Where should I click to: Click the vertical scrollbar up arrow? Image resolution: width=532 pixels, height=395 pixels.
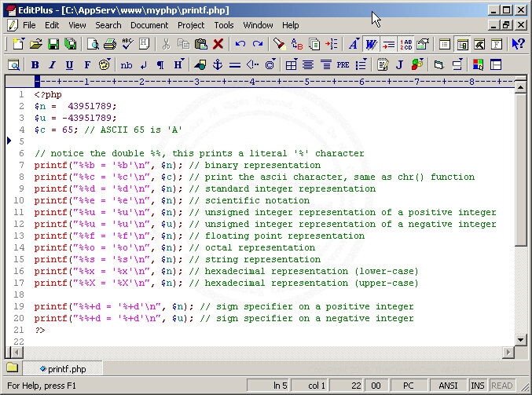520,87
